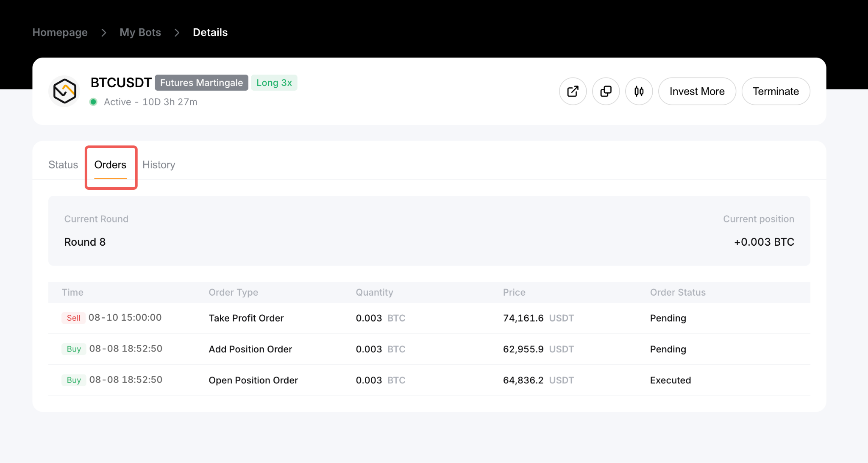Go to Homepage breadcrumb link

[60, 33]
